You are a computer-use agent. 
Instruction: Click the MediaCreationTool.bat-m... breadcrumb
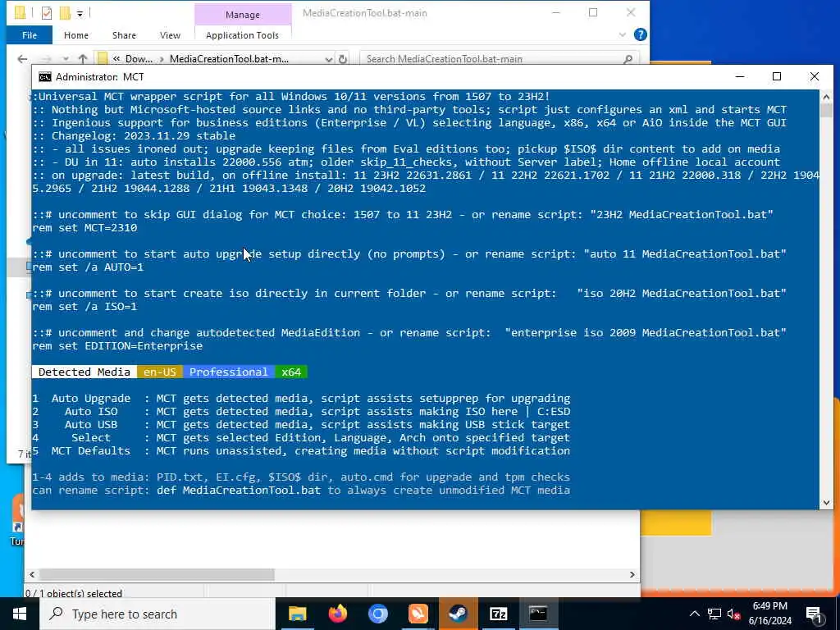coord(229,59)
